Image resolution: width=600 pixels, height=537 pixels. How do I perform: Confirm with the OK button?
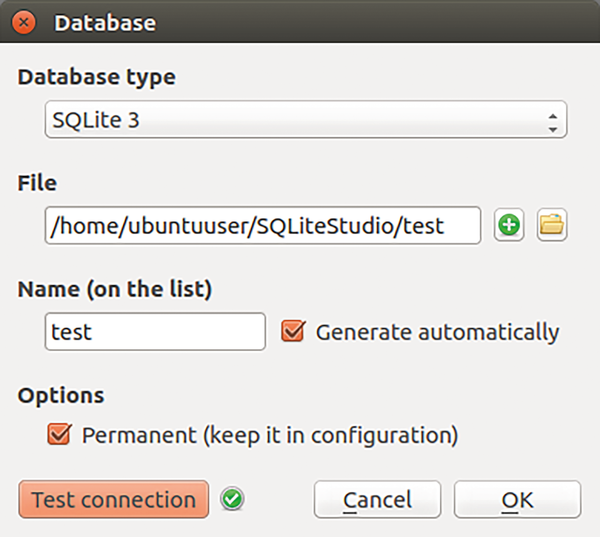pos(517,499)
